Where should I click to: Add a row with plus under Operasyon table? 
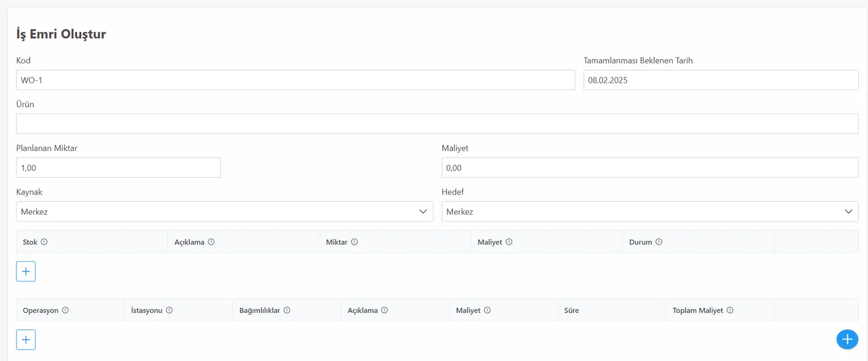(x=26, y=340)
